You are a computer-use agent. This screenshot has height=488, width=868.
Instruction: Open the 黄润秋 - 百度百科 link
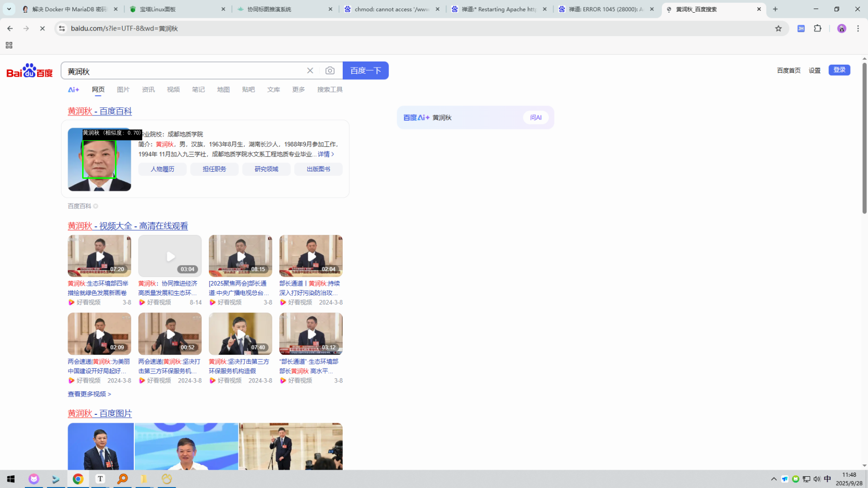(100, 111)
